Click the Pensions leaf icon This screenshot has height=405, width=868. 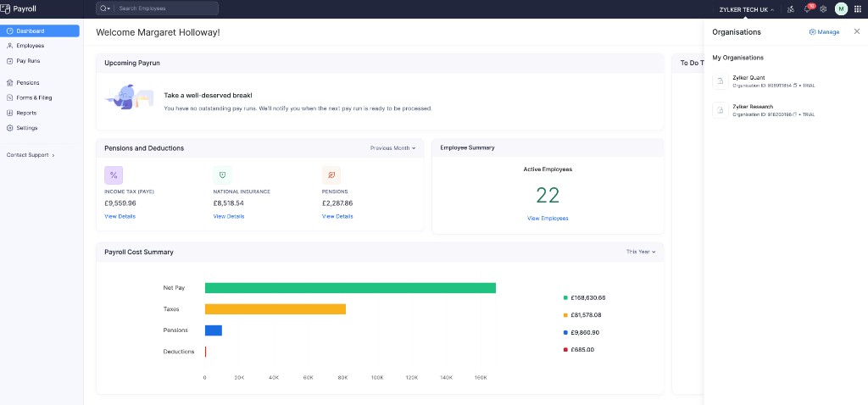(331, 175)
